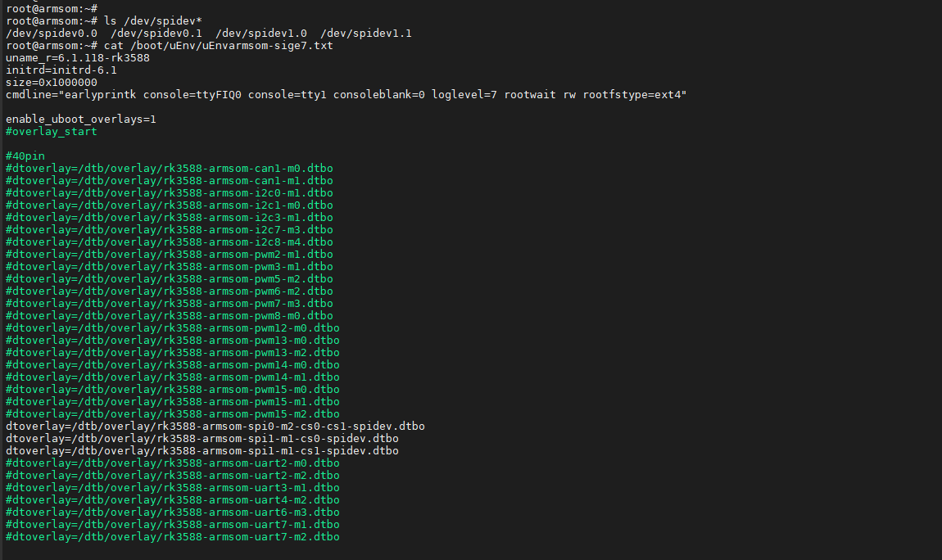Click the uart7-m2.dtbo overlay line

tap(173, 537)
